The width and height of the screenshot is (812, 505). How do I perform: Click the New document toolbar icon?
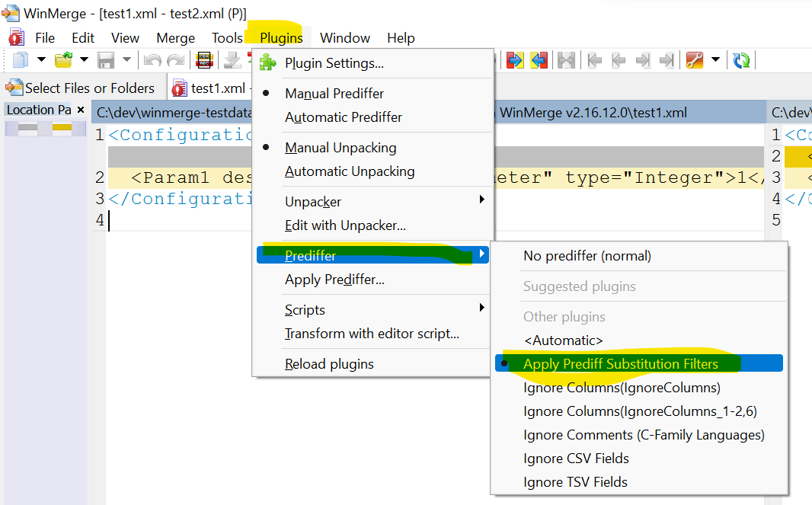tap(21, 60)
